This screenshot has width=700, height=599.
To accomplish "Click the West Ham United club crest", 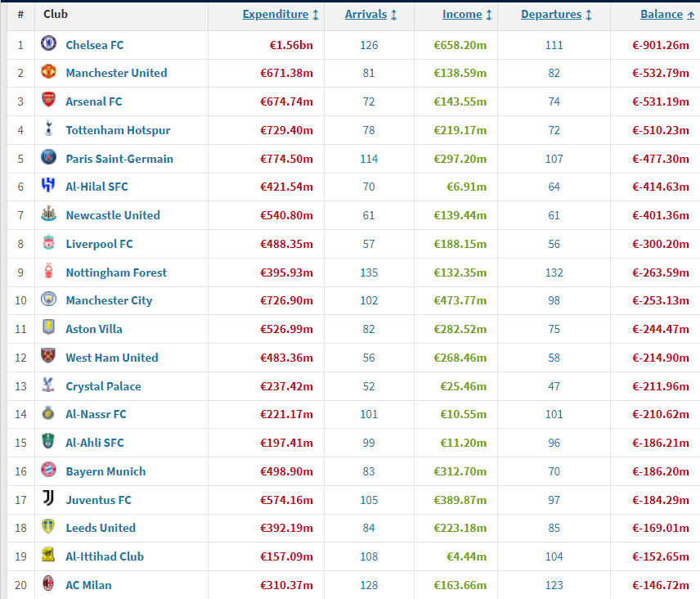I will point(48,356).
